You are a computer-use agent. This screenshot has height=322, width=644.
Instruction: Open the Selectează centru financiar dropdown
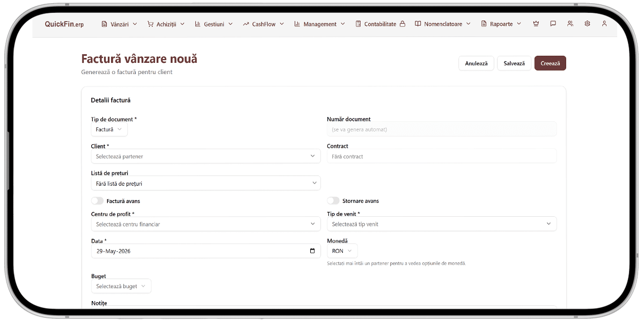point(206,224)
